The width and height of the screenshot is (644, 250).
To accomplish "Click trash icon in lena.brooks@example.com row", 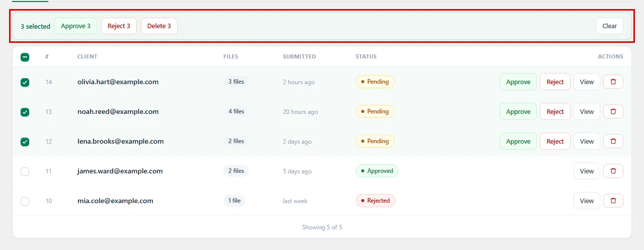I will [613, 141].
